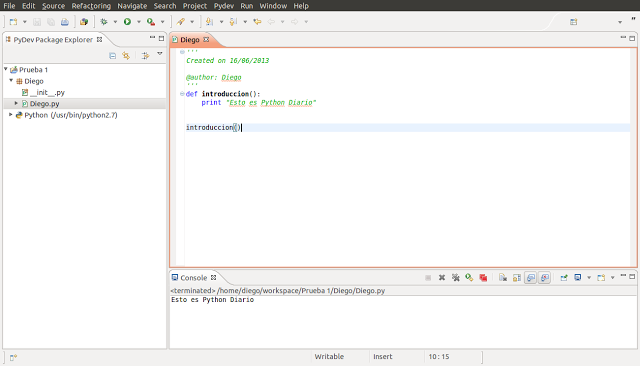Open the New wizard dropdown arrow
640x366 pixels.
24,22
